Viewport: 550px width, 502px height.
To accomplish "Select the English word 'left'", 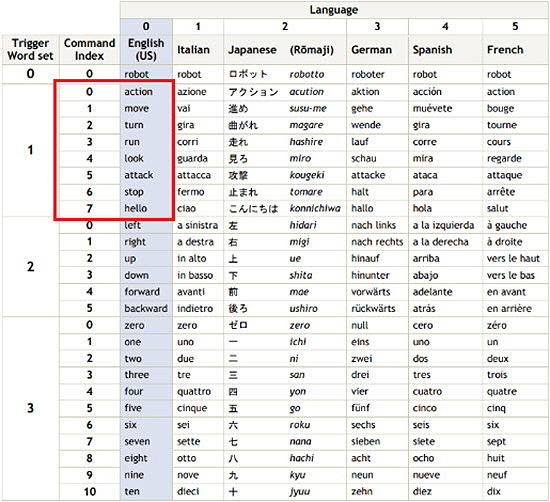I will (x=132, y=225).
